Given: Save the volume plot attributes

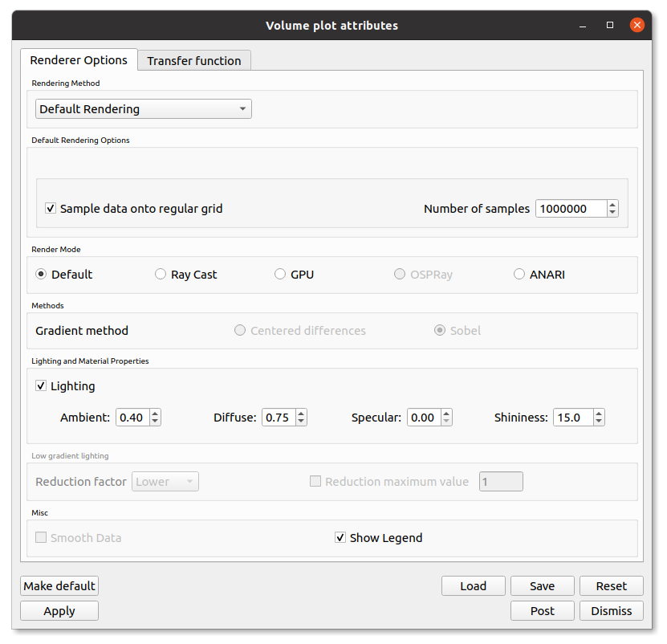Looking at the screenshot, I should coord(542,585).
